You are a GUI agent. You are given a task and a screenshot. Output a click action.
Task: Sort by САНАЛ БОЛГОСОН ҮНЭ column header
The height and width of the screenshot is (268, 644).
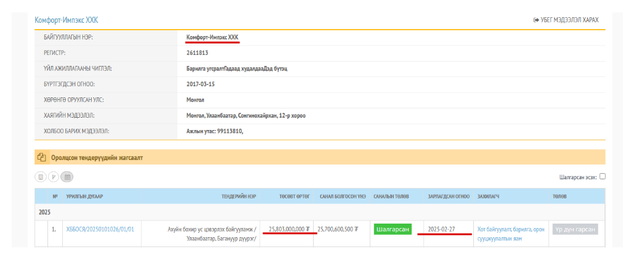pos(343,197)
